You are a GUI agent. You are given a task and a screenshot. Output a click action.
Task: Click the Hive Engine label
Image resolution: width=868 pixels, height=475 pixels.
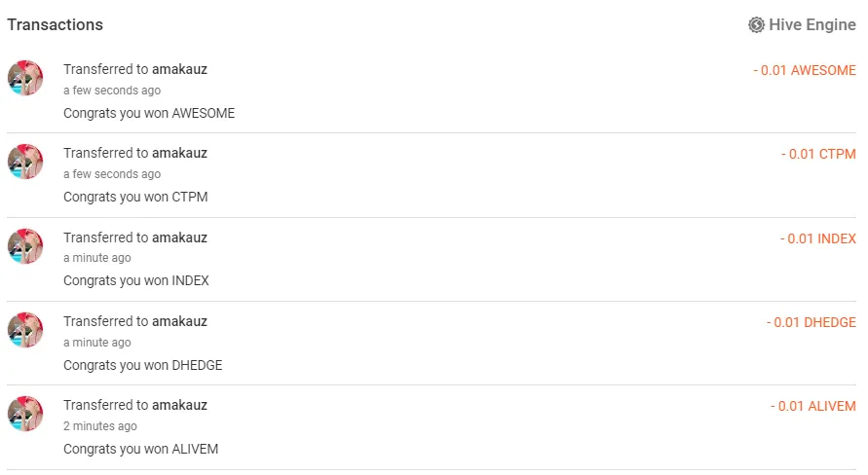(811, 25)
